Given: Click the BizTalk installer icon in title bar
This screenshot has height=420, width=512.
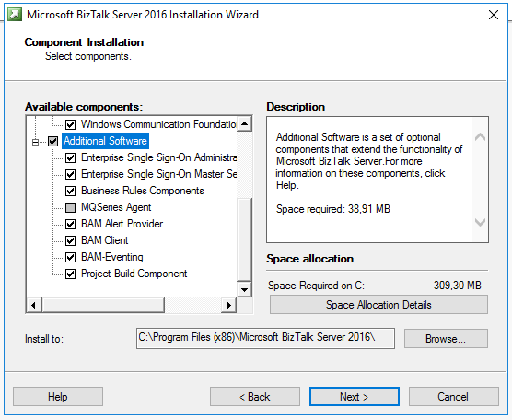Looking at the screenshot, I should click(x=15, y=15).
